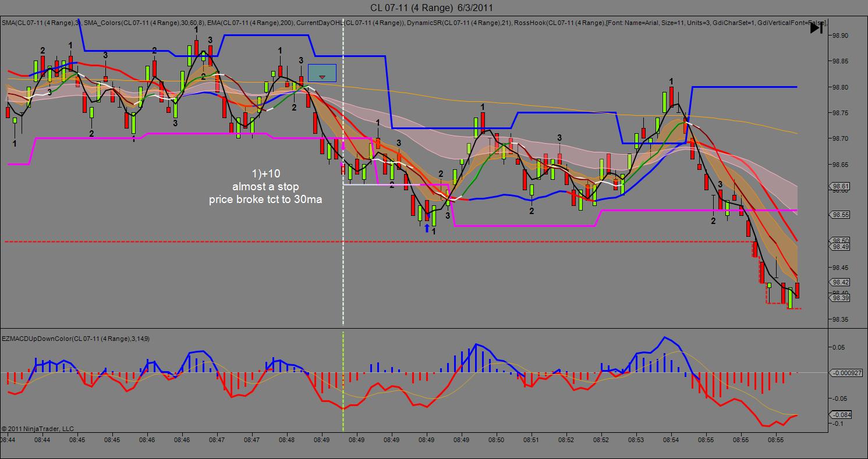Click the 08:50 time axis label
The width and height of the screenshot is (868, 459).
[497, 440]
